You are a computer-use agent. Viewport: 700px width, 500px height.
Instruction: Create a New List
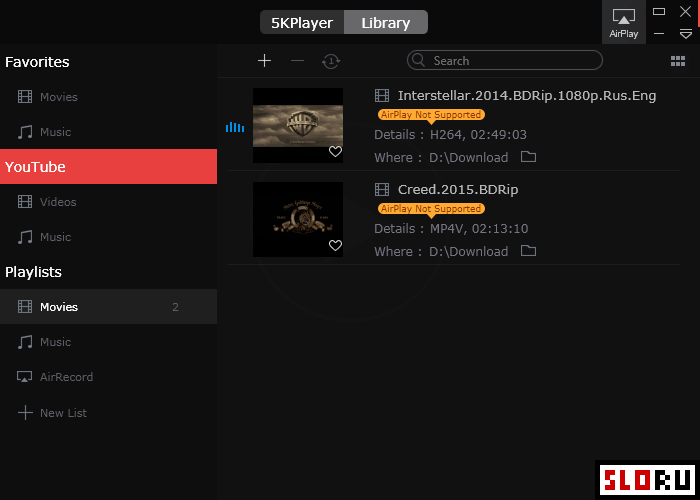coord(108,413)
